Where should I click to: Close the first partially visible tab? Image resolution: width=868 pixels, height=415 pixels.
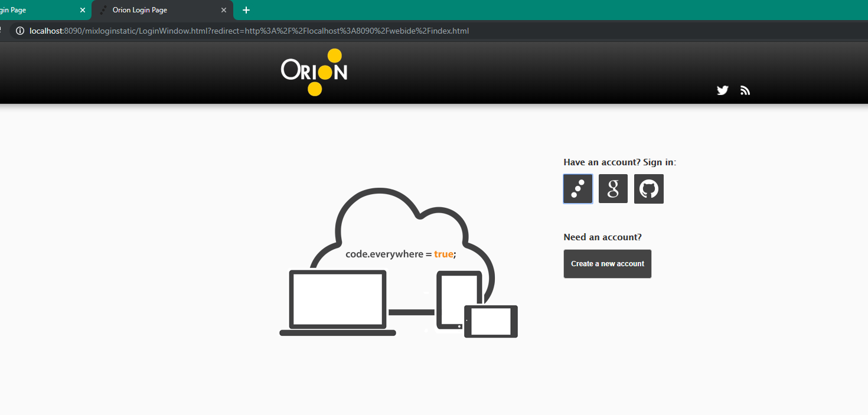pyautogui.click(x=83, y=10)
